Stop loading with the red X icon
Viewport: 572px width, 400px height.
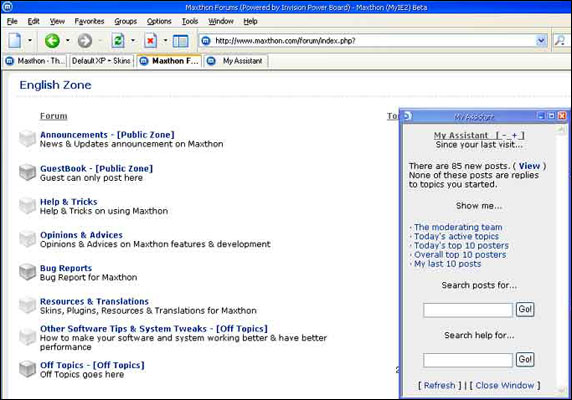(150, 40)
